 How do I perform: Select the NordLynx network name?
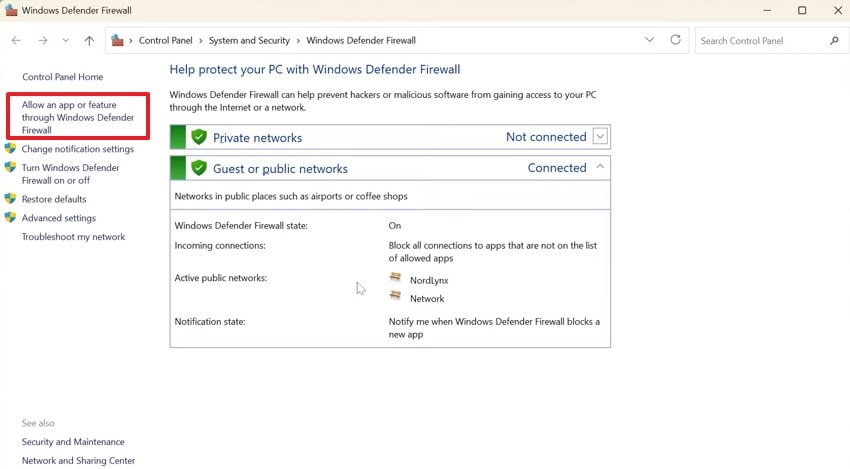point(429,280)
